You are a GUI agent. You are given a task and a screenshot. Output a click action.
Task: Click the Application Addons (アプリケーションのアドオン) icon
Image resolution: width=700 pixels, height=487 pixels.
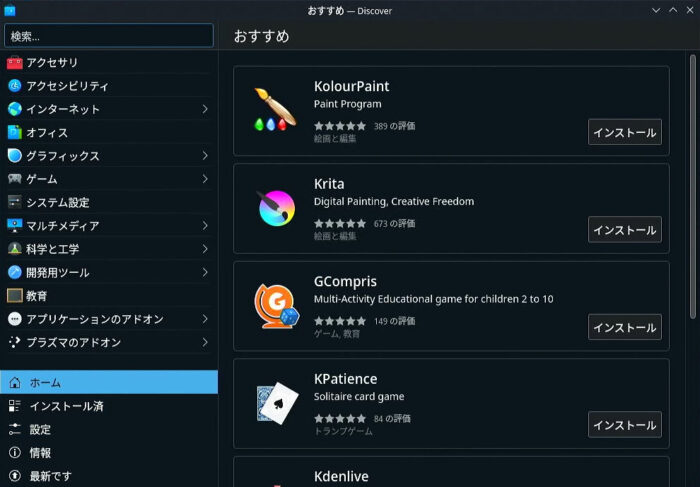14,319
